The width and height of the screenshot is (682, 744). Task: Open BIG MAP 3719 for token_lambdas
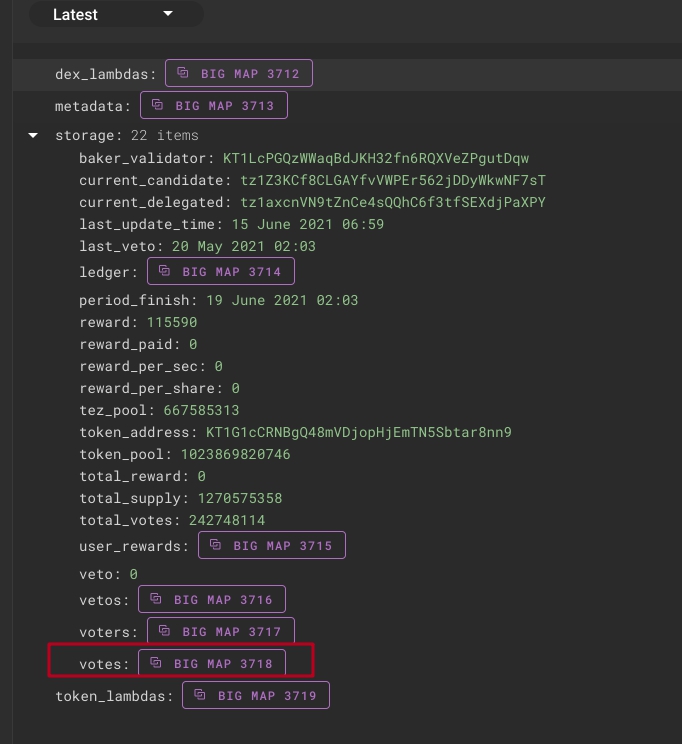click(x=256, y=695)
